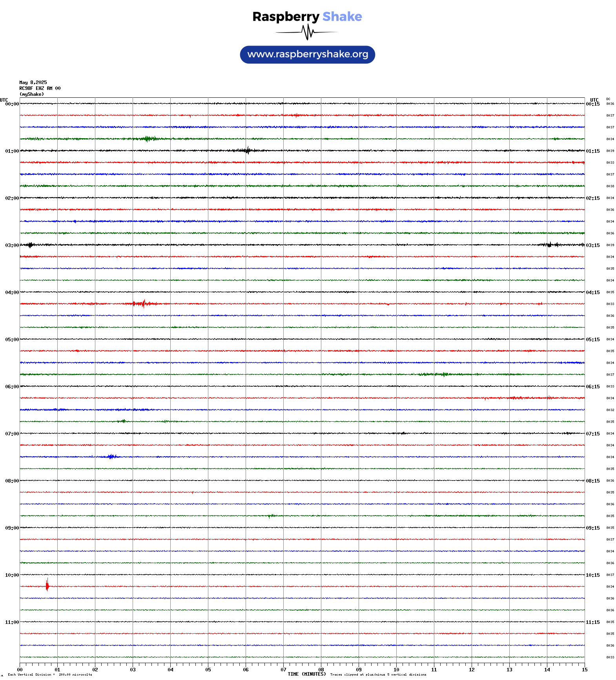616x680 pixels.
Task: Click the TIME (MINUTES) axis title
Action: [x=307, y=674]
